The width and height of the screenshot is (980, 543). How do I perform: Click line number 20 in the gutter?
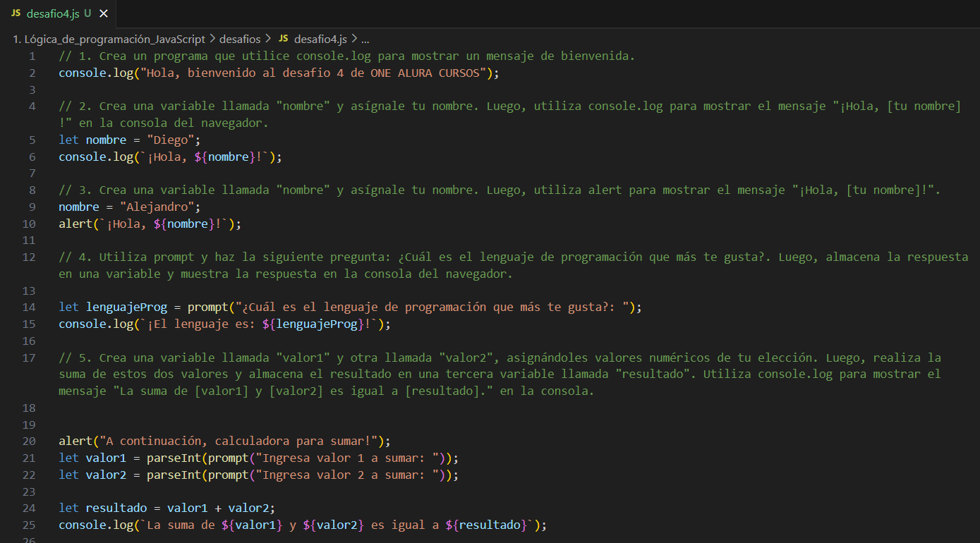tap(29, 441)
